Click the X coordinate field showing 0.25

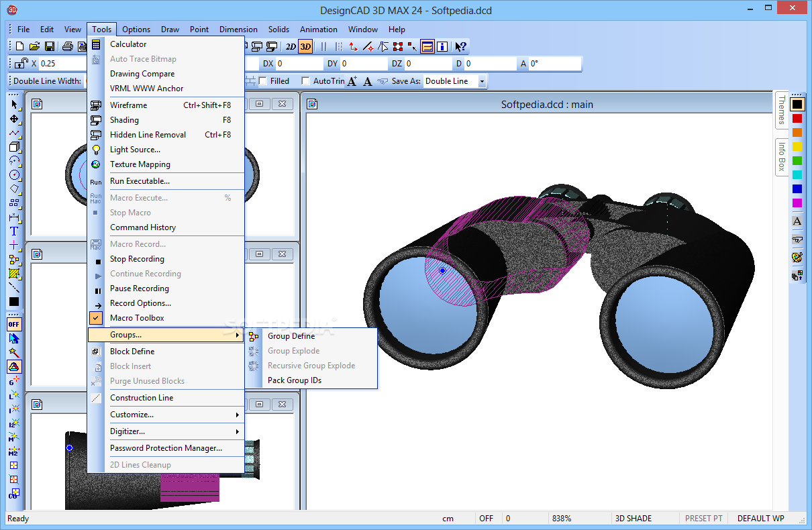point(64,64)
